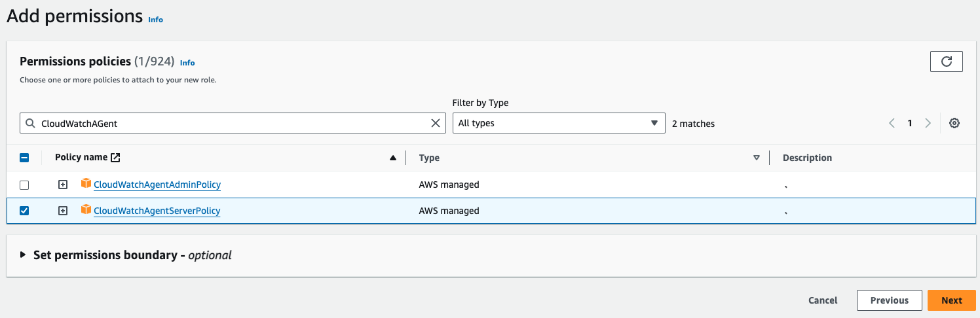
Task: Open CloudWatchAgentAdminPolicy link
Action: [157, 185]
